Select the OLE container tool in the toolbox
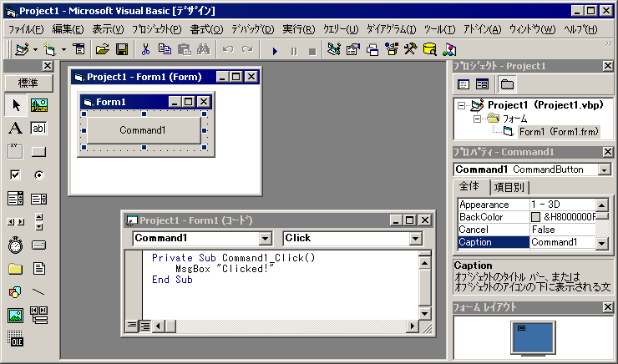 tap(16, 338)
